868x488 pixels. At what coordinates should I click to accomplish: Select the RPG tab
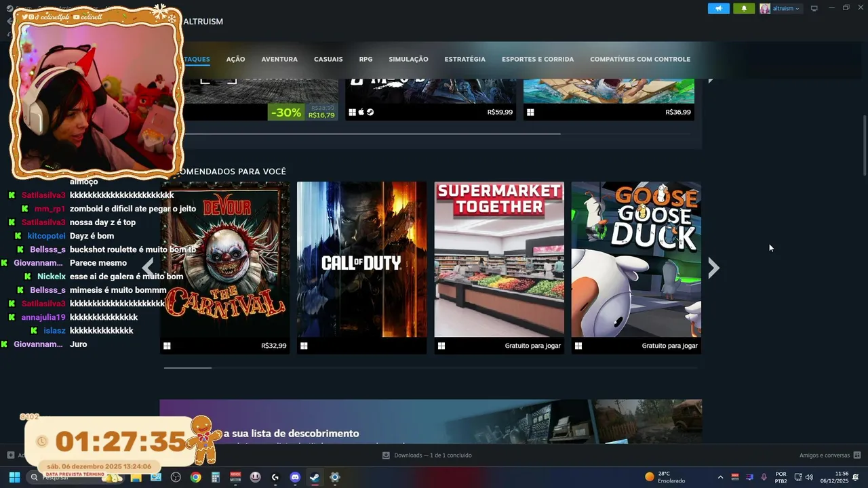pos(366,59)
